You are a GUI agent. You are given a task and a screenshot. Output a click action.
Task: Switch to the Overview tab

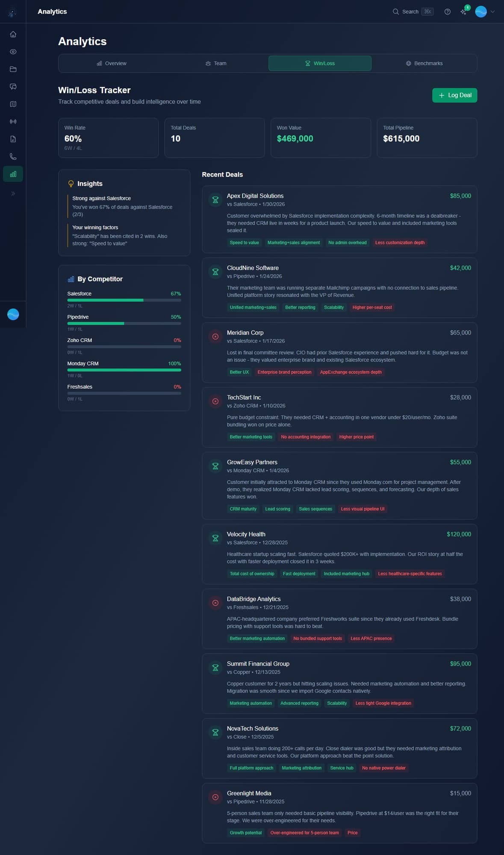coord(112,63)
